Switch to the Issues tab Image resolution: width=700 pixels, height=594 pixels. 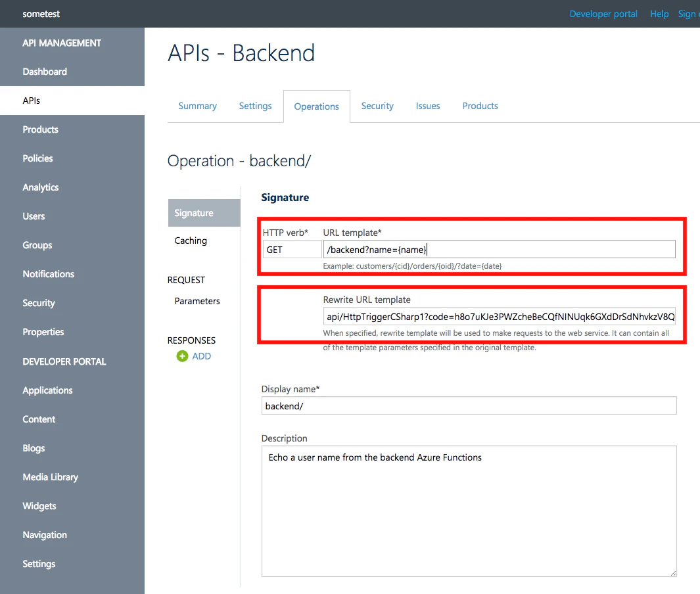point(428,106)
